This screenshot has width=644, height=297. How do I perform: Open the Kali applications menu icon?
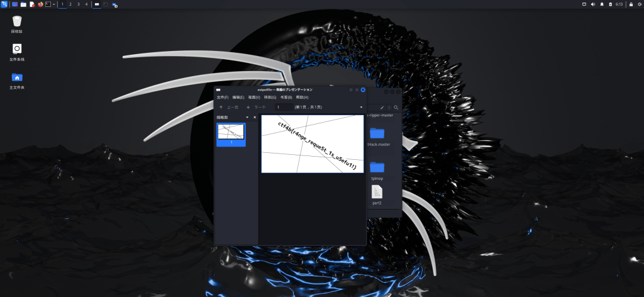(4, 4)
